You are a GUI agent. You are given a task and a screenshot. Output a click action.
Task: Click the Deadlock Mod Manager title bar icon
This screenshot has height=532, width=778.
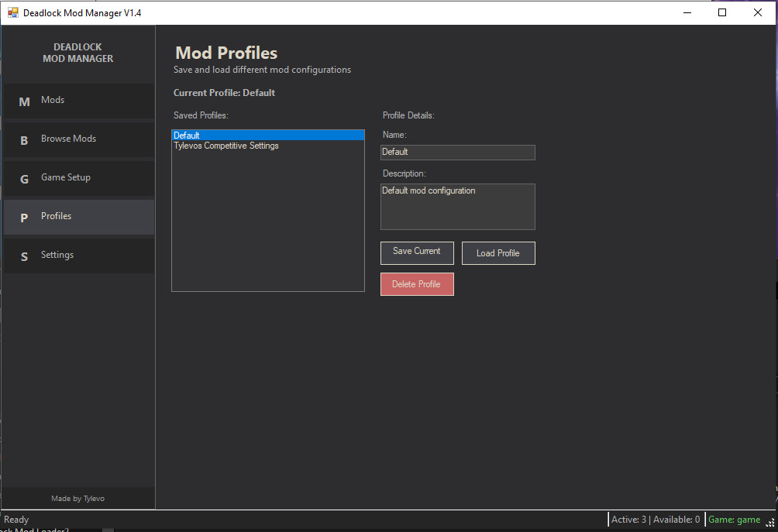coord(12,12)
